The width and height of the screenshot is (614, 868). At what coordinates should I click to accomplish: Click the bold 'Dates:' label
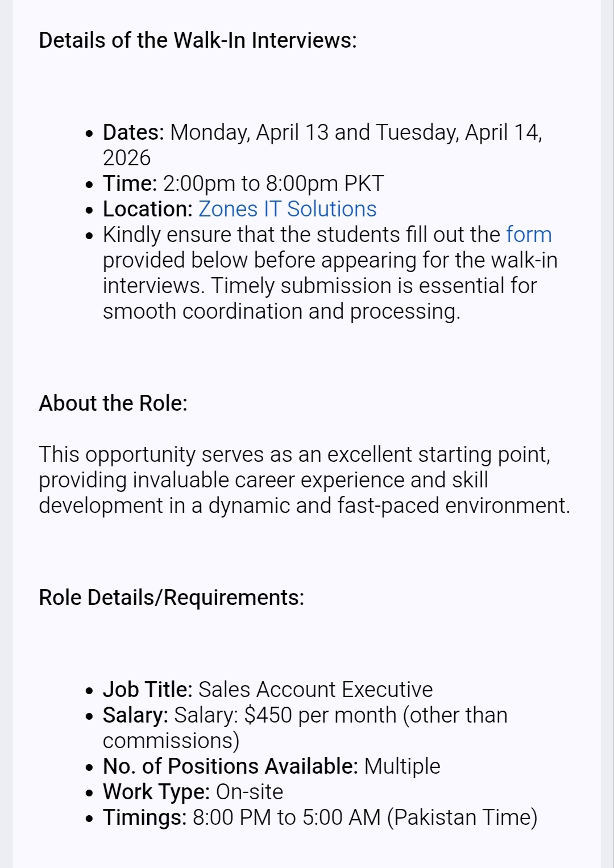tap(133, 132)
